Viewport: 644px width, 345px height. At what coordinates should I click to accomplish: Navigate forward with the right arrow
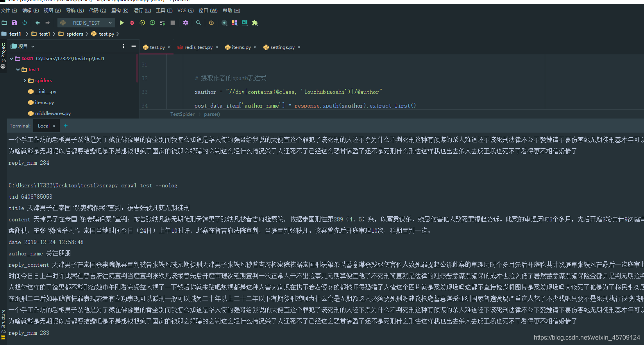tap(48, 23)
